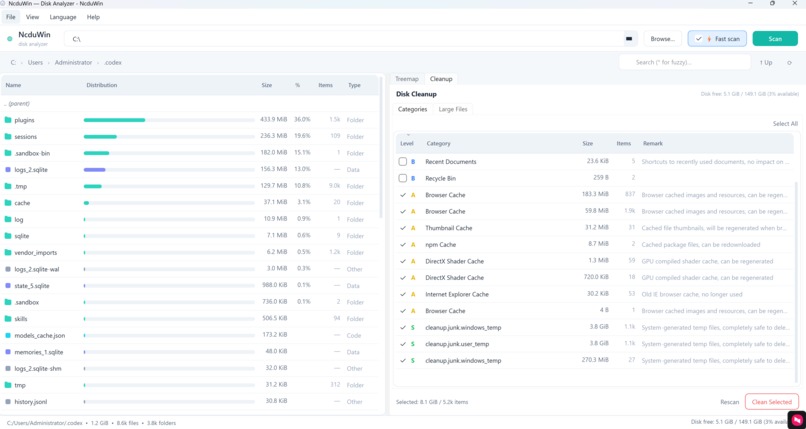Open the Help menu
This screenshot has width=806, height=429.
[x=93, y=17]
